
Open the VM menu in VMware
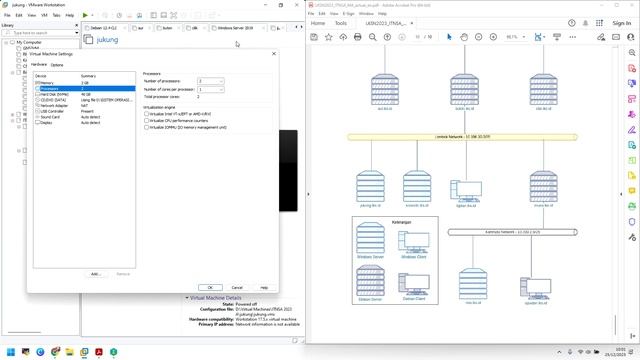(44, 15)
